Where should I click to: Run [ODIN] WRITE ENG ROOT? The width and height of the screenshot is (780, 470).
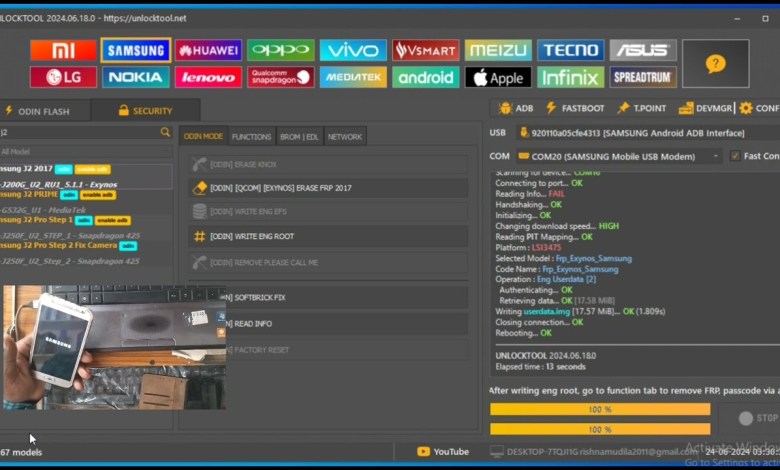pyautogui.click(x=328, y=236)
